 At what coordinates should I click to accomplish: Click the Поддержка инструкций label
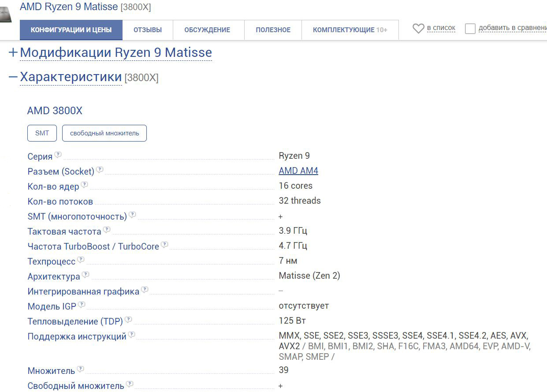(77, 337)
